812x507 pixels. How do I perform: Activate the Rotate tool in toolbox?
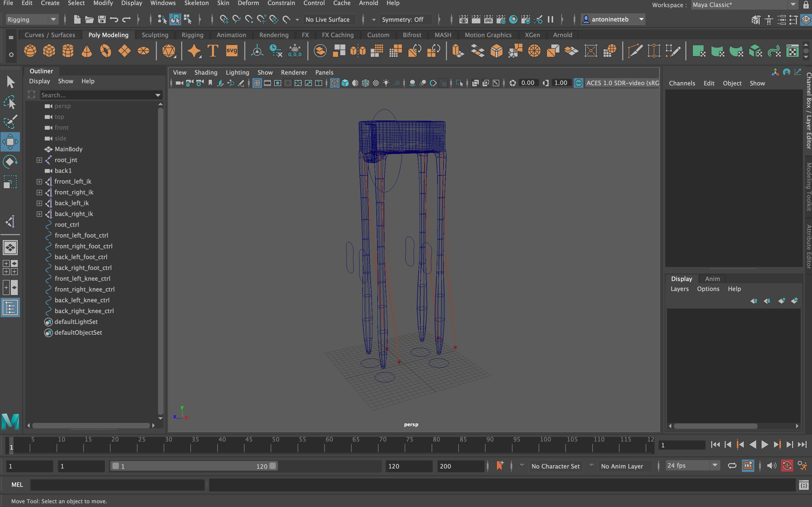click(x=10, y=162)
